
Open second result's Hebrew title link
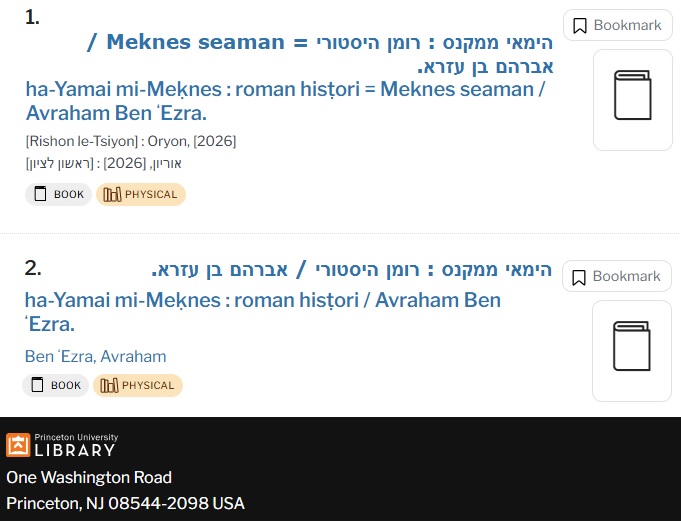coord(352,269)
